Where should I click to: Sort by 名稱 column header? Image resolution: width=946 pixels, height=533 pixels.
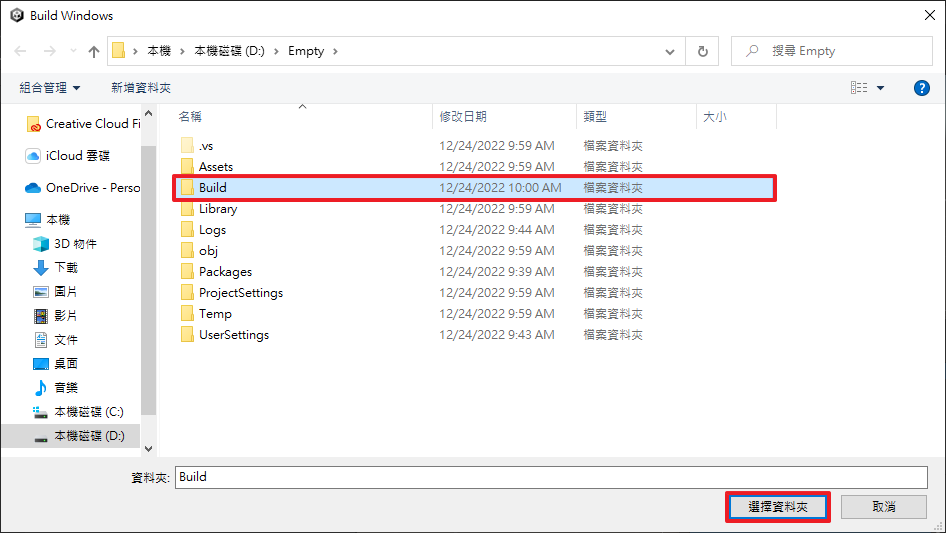coord(190,116)
